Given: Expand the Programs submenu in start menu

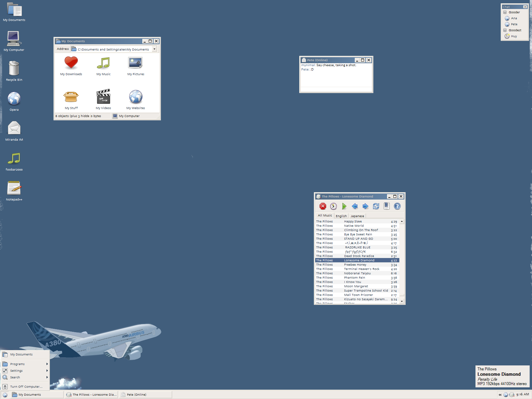Looking at the screenshot, I should pos(25,364).
